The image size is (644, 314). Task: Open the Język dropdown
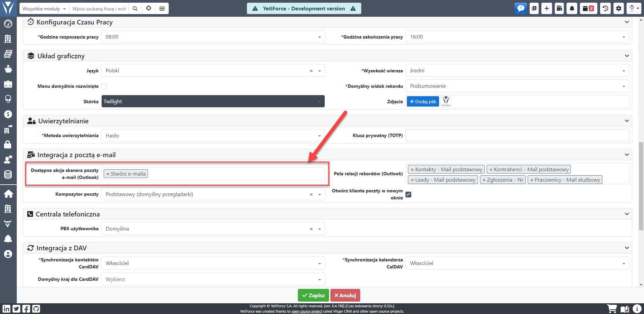tap(213, 71)
